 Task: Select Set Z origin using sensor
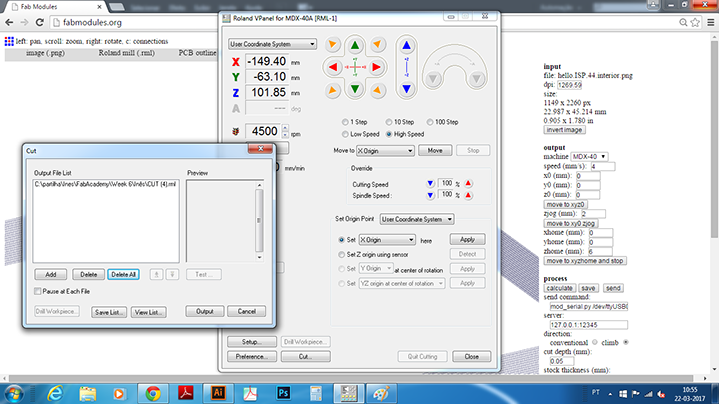tap(341, 255)
